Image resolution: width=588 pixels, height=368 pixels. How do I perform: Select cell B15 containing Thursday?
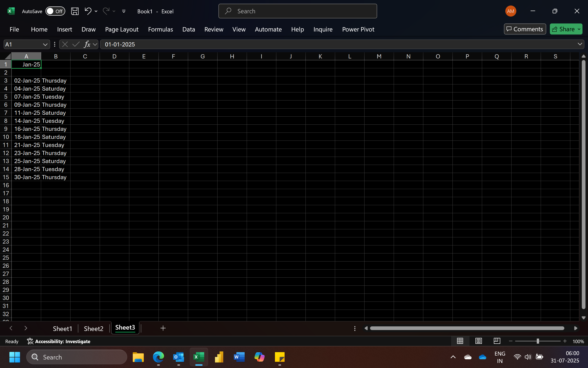point(56,177)
